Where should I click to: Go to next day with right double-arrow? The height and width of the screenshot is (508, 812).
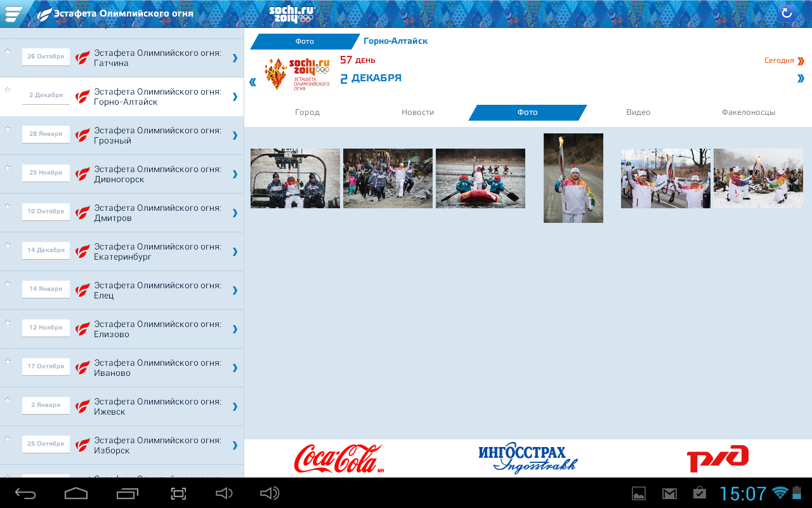click(x=801, y=79)
